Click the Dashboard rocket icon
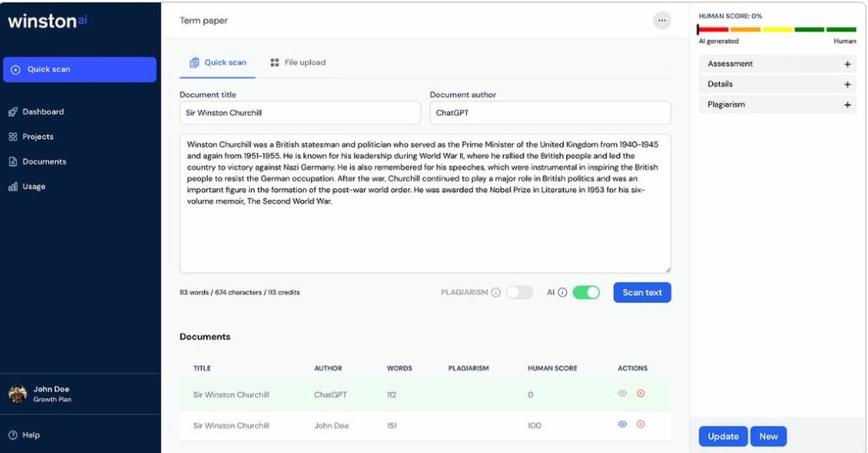This screenshot has width=868, height=453. [13, 112]
